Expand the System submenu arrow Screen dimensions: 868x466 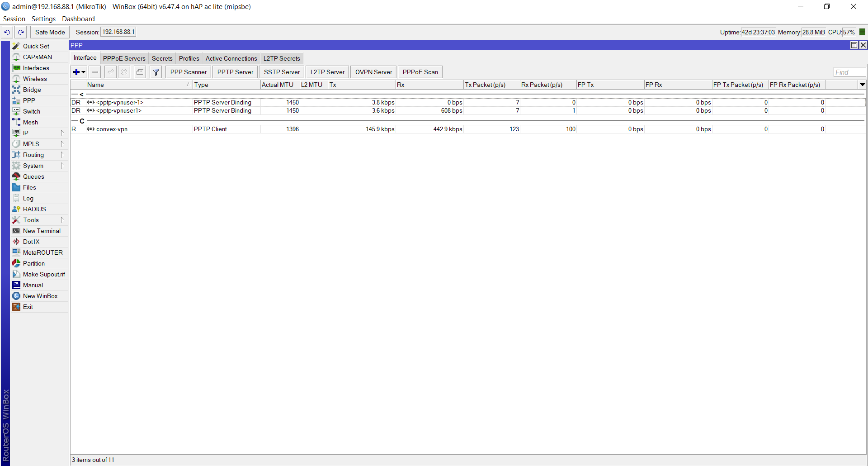pyautogui.click(x=62, y=166)
